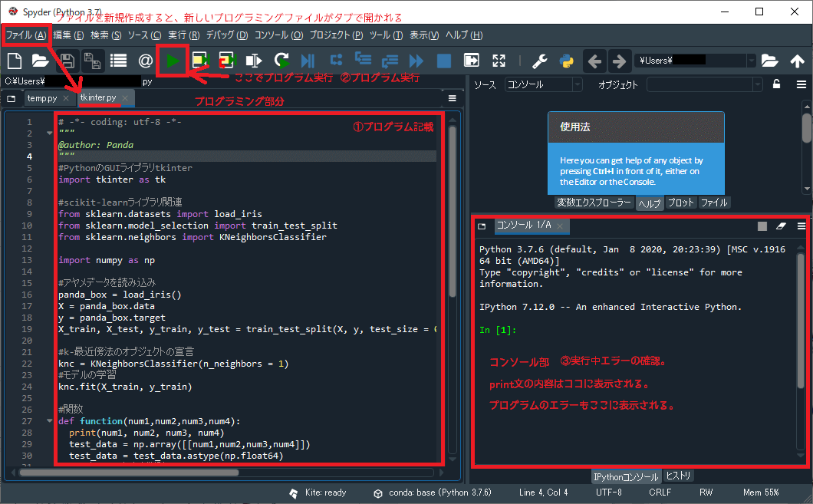813x504 pixels.
Task: Switch to the IPythonコンソール bottom tab
Action: (x=626, y=476)
